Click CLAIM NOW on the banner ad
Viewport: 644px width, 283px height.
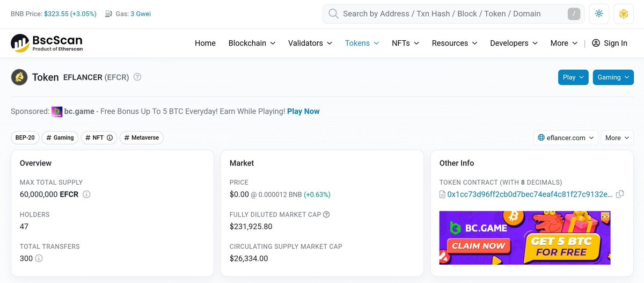pyautogui.click(x=478, y=246)
